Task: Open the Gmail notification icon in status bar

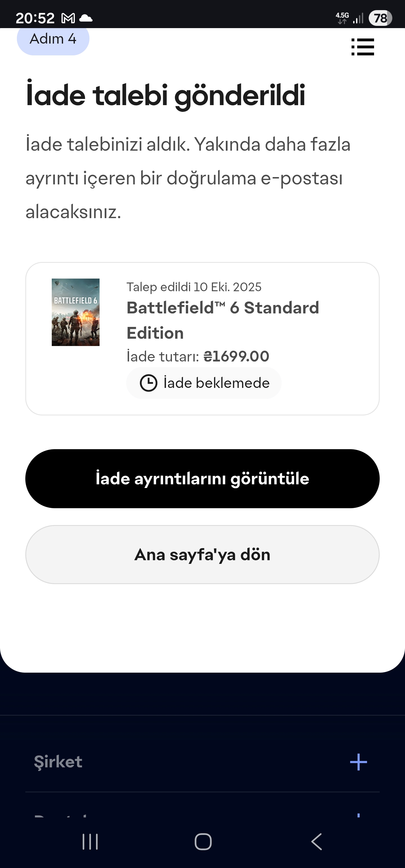Action: [x=68, y=18]
